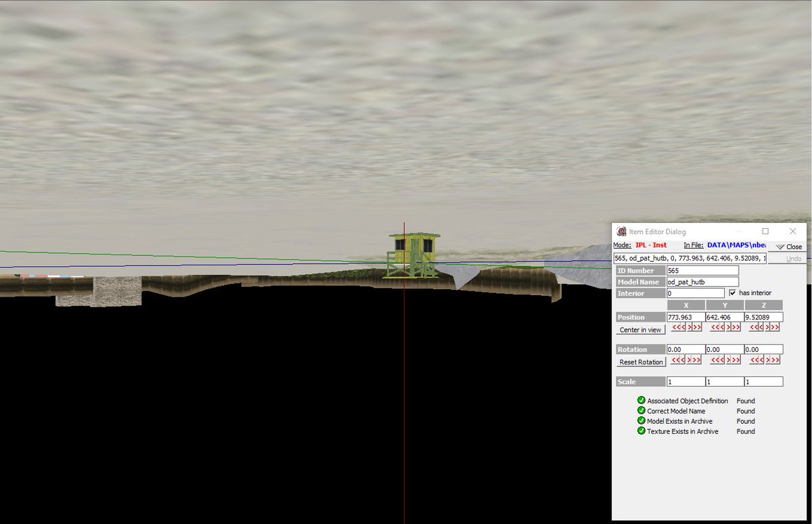The height and width of the screenshot is (524, 812).
Task: Click Position Y large increase double-arrow
Action: [x=736, y=327]
